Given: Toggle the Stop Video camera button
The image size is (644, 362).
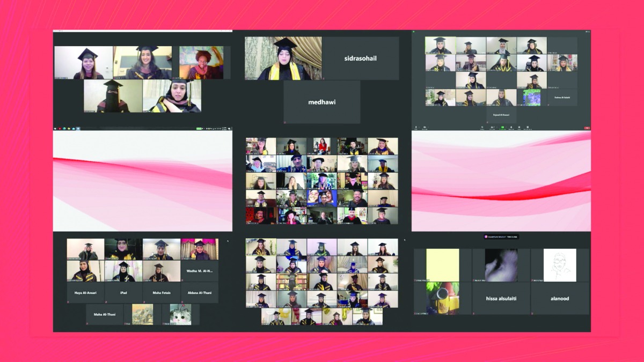Looking at the screenshot, I should coord(425,128).
